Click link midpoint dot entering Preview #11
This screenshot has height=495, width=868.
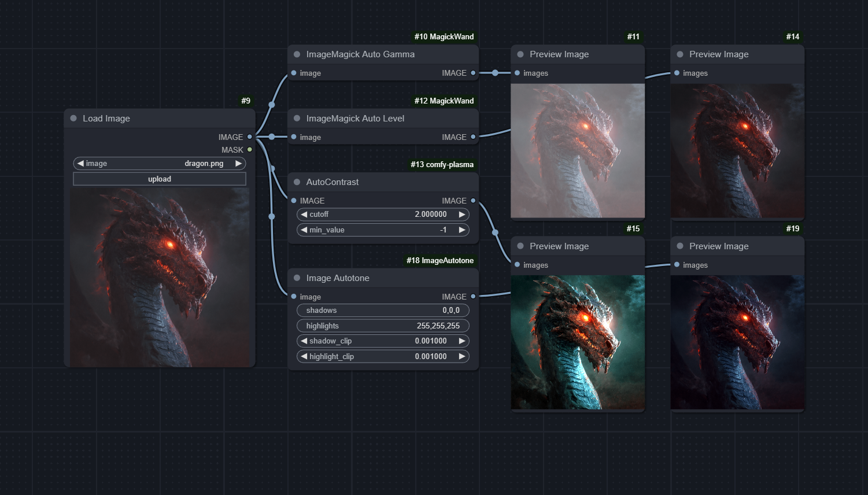[x=495, y=73]
